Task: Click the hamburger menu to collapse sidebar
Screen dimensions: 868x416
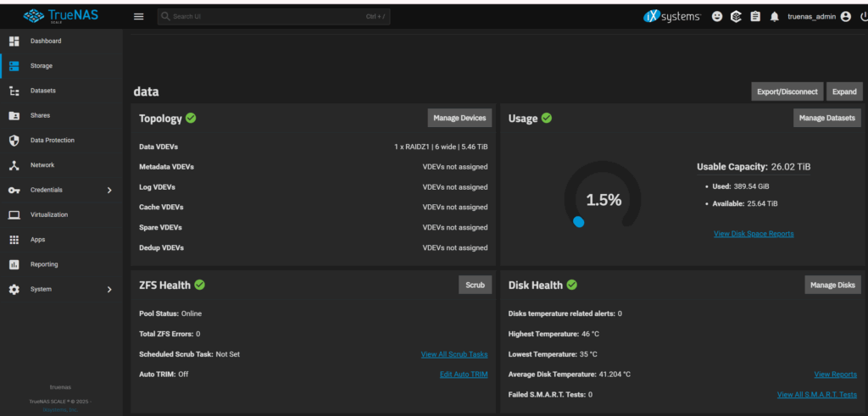Action: pos(139,16)
